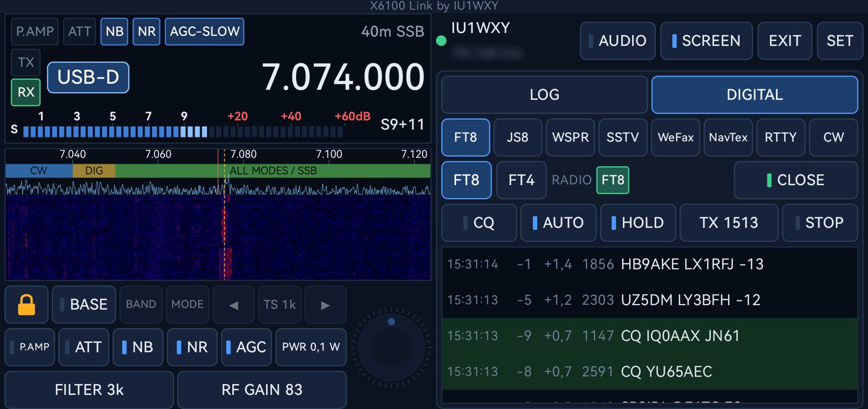This screenshot has height=409, width=868.
Task: Change the TS 1k tuning step
Action: (x=280, y=305)
